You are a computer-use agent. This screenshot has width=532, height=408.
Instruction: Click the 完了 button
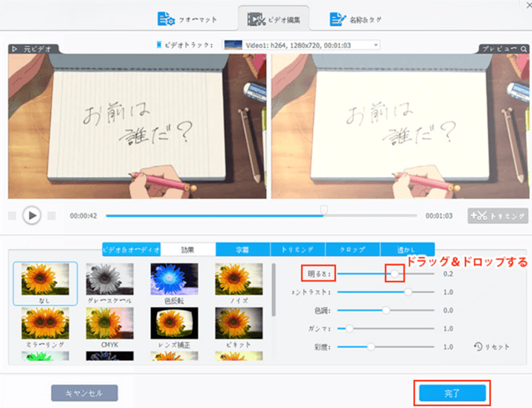coord(452,393)
